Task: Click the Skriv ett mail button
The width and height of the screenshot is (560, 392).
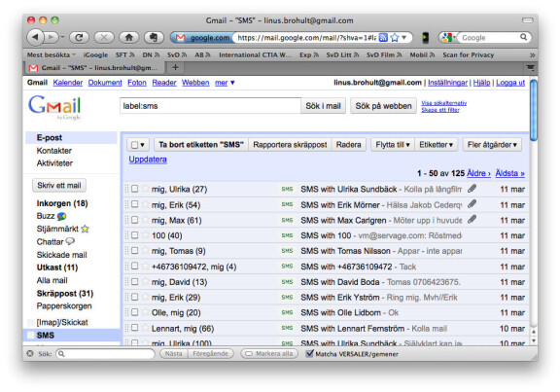Action: [x=59, y=185]
